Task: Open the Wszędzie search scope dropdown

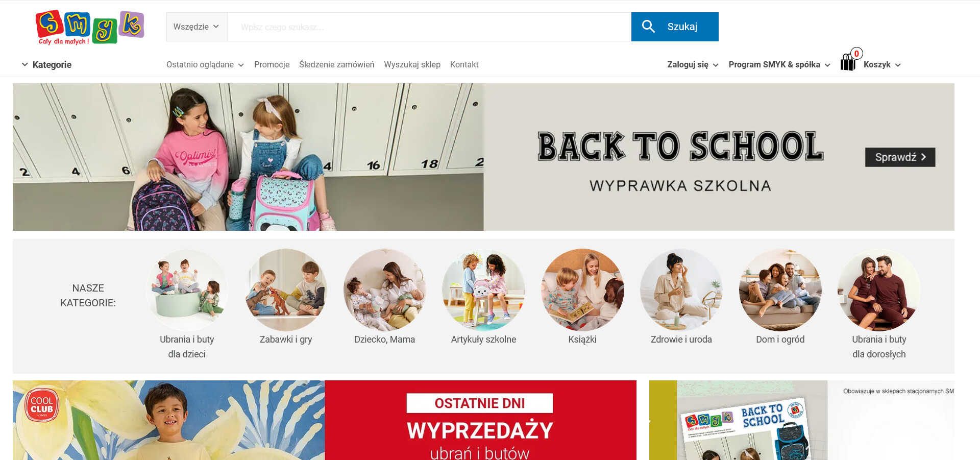Action: (197, 27)
